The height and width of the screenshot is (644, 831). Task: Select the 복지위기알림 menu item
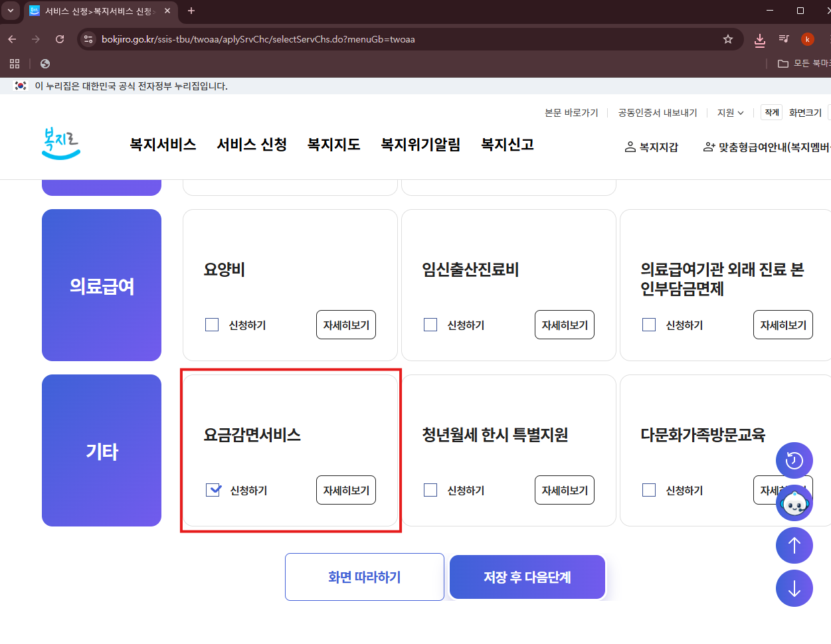(420, 144)
